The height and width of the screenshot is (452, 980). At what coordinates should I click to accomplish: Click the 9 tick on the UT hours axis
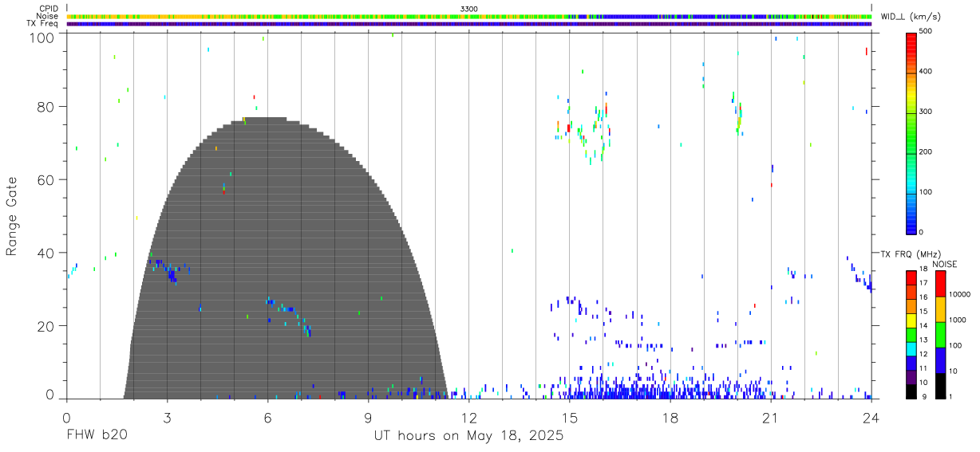[x=368, y=417]
